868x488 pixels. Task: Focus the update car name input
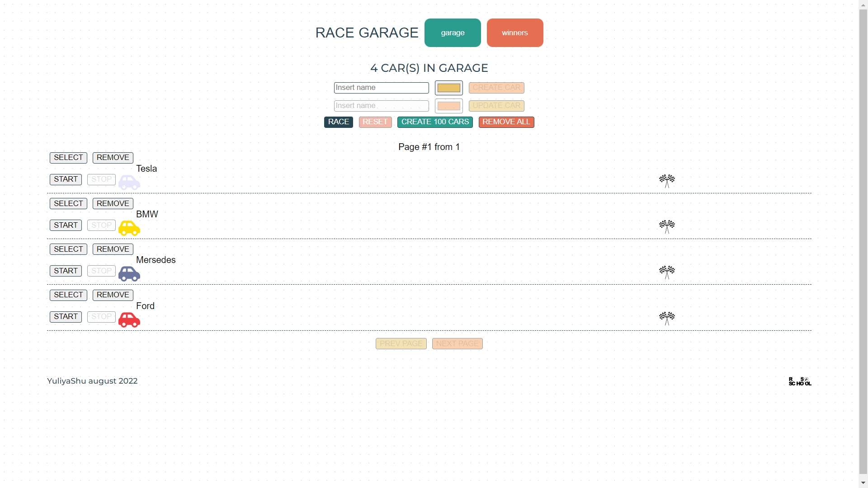point(382,106)
